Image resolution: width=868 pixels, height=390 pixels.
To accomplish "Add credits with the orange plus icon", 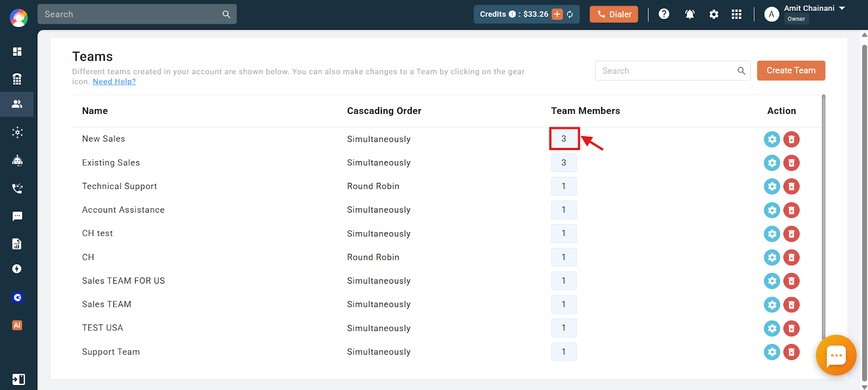I will coord(557,14).
